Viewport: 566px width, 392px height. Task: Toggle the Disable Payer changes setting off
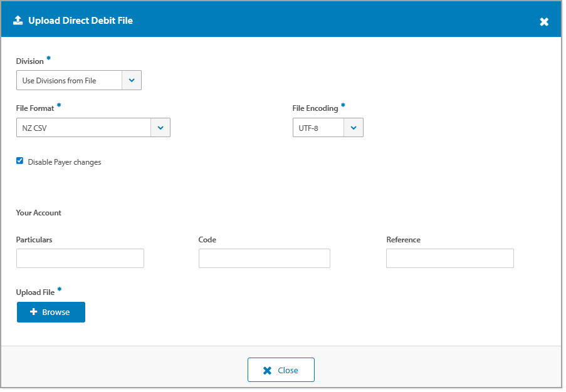(x=19, y=161)
